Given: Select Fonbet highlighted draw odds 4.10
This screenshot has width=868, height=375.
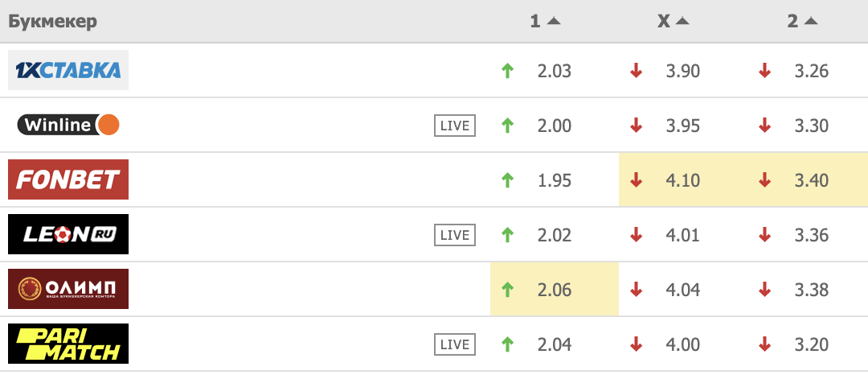Looking at the screenshot, I should pos(682,180).
